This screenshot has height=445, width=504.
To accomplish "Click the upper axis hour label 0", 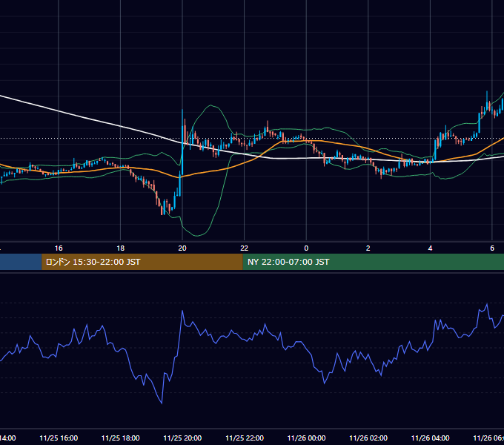I will tap(306, 248).
